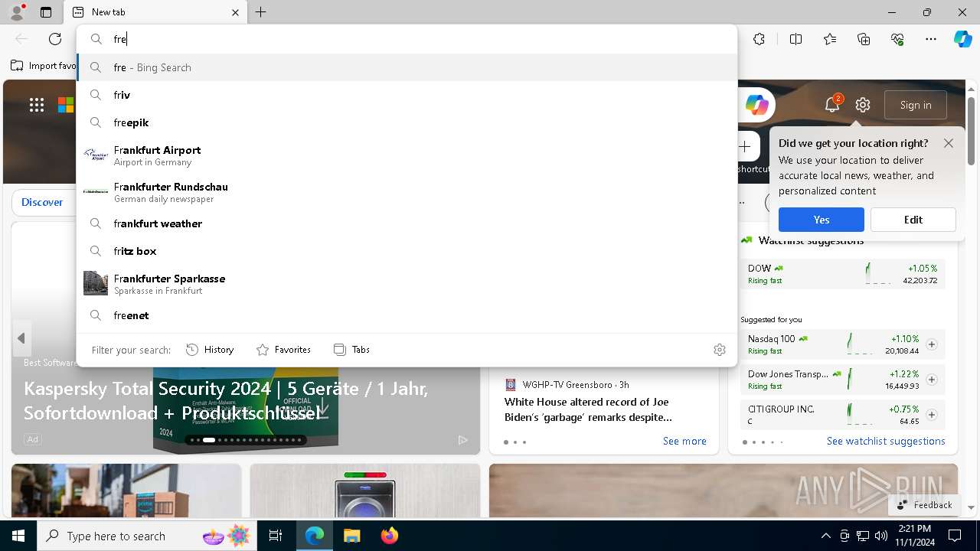The height and width of the screenshot is (551, 980).
Task: Choose the 'friv' suggestion
Action: (407, 95)
